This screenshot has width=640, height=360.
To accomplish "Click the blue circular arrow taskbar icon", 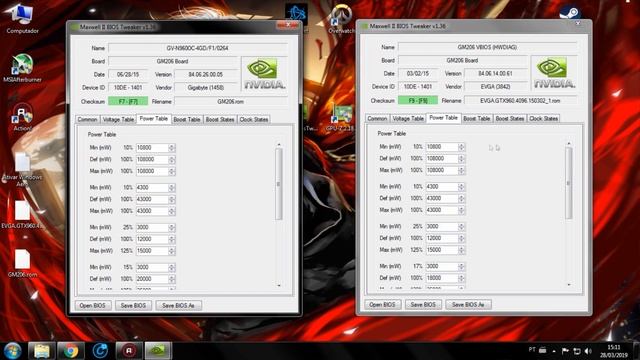I will pos(100,351).
